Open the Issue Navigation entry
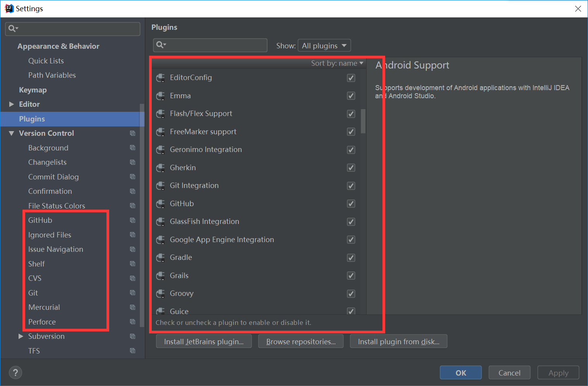This screenshot has width=588, height=386. pyautogui.click(x=56, y=249)
